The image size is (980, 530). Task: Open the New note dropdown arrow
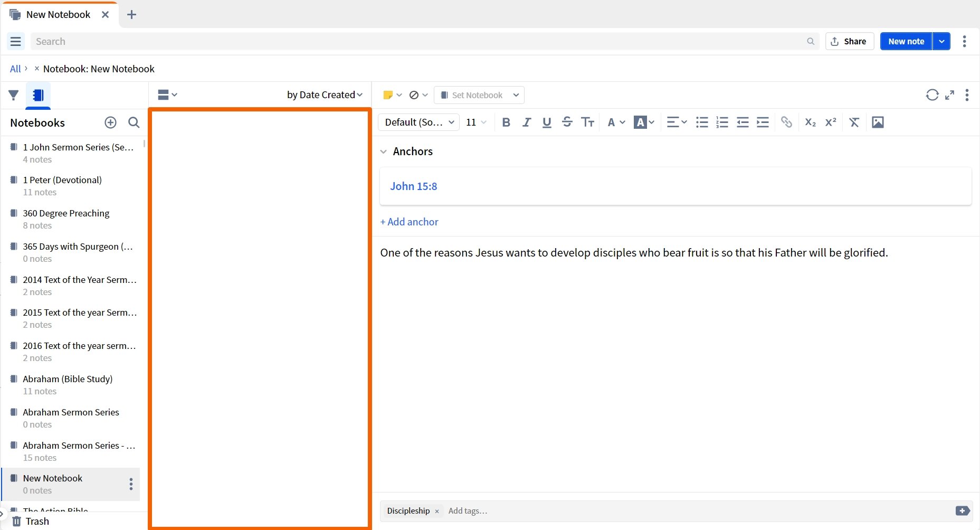pyautogui.click(x=941, y=41)
